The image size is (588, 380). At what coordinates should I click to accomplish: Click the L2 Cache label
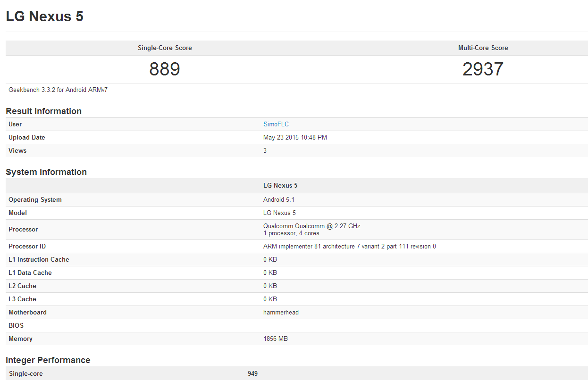[22, 286]
